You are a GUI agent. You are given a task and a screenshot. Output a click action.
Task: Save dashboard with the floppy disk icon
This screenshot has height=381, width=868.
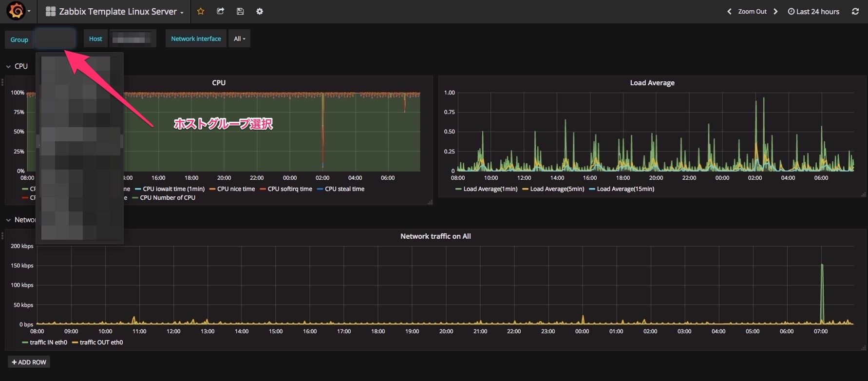240,11
